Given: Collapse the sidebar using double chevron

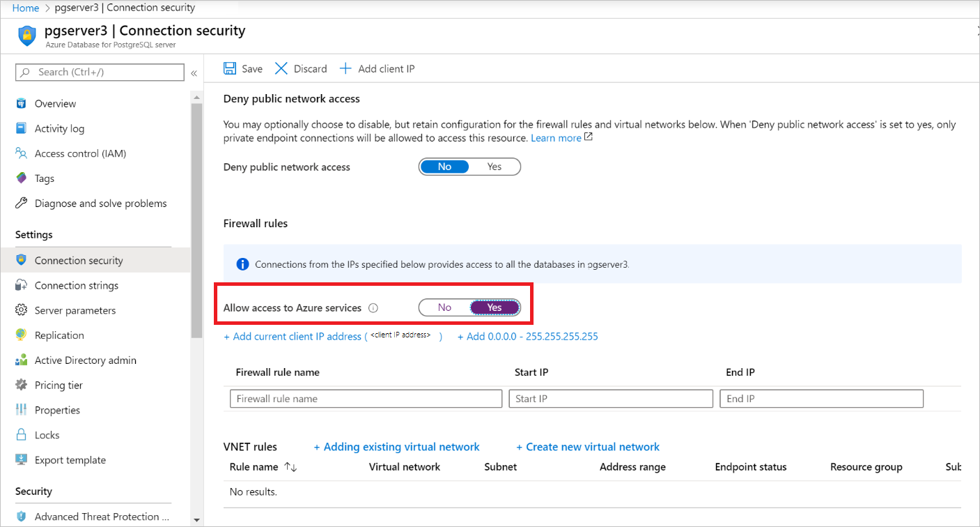Looking at the screenshot, I should point(194,72).
